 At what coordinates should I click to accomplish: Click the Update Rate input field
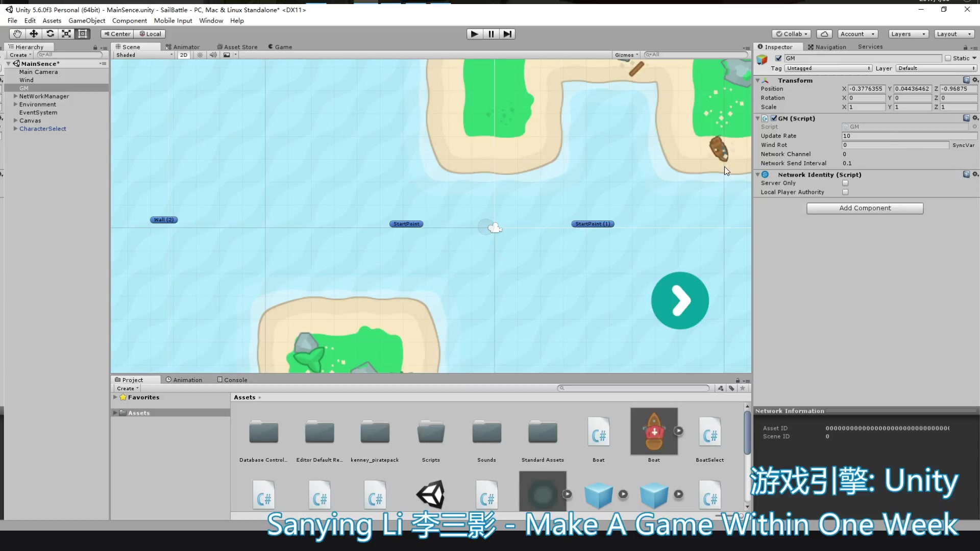pyautogui.click(x=909, y=136)
